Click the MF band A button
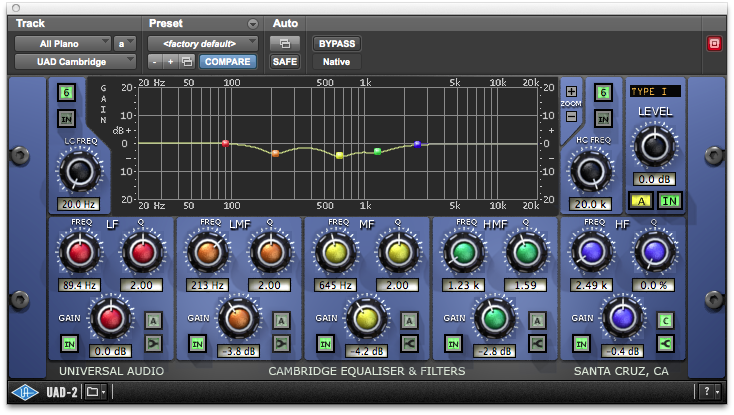The image size is (734, 415). click(409, 321)
